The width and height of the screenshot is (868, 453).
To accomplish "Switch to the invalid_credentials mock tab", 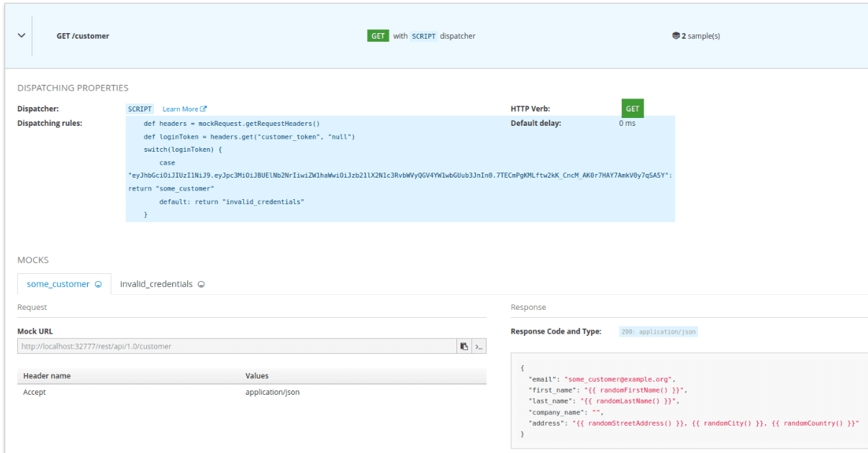I will pos(156,284).
